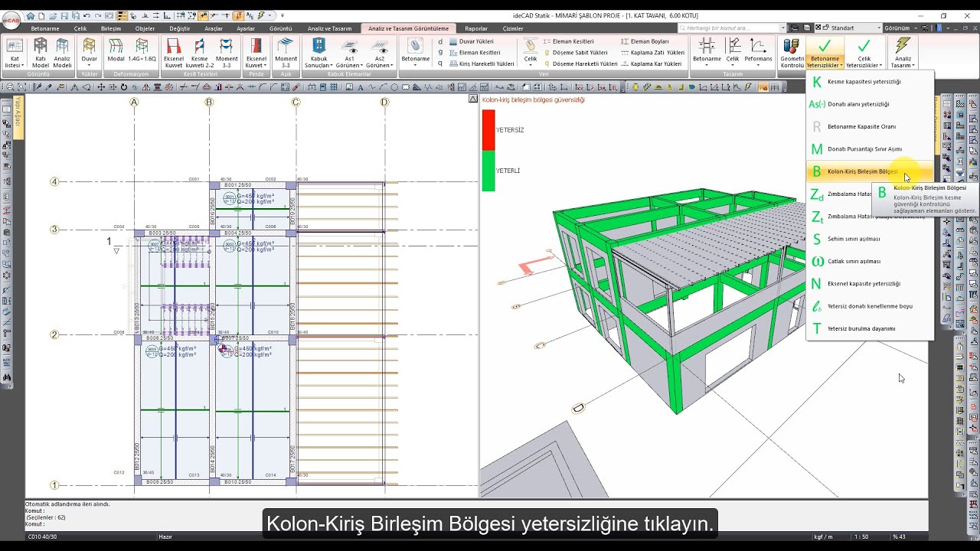Select Betonarme Kapasite Oranı menu item

pos(870,126)
